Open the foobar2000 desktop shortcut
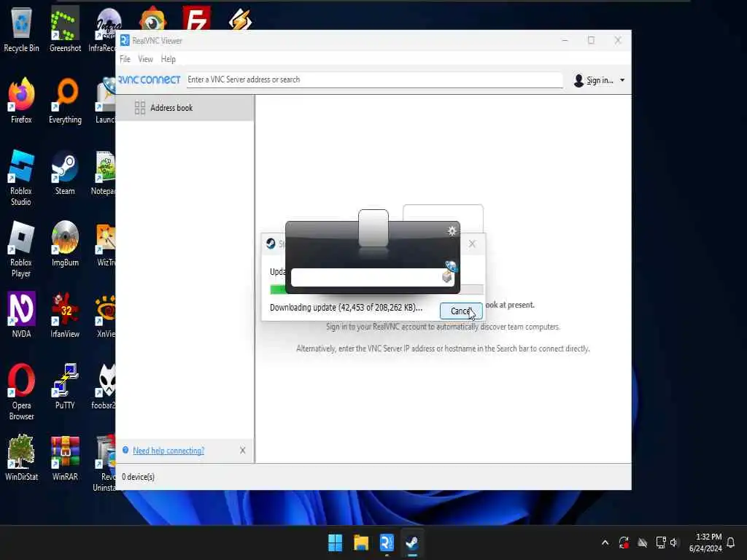 coord(105,386)
